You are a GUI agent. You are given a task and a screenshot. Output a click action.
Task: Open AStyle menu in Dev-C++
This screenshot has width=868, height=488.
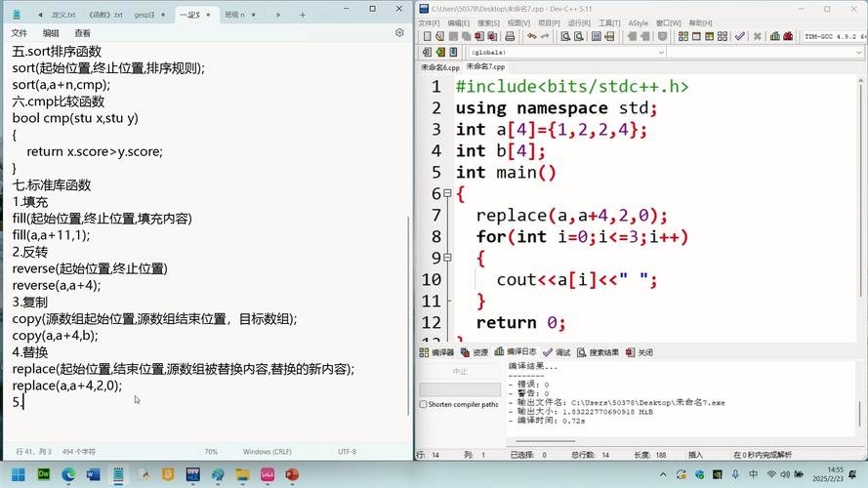click(x=638, y=22)
